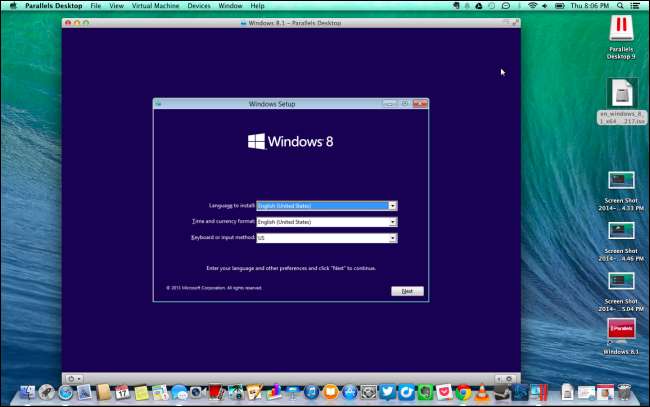Open Finder from the Dock

(x=27, y=392)
